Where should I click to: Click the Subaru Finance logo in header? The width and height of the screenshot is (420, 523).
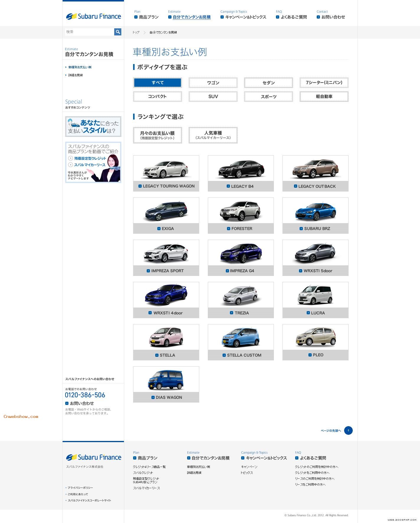(93, 17)
